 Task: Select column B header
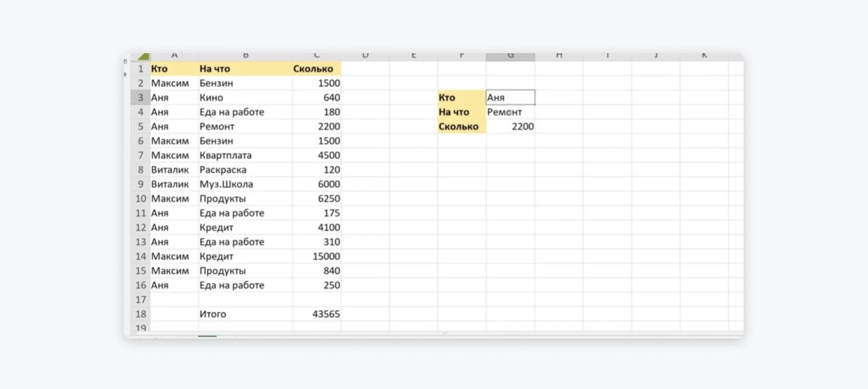click(246, 56)
